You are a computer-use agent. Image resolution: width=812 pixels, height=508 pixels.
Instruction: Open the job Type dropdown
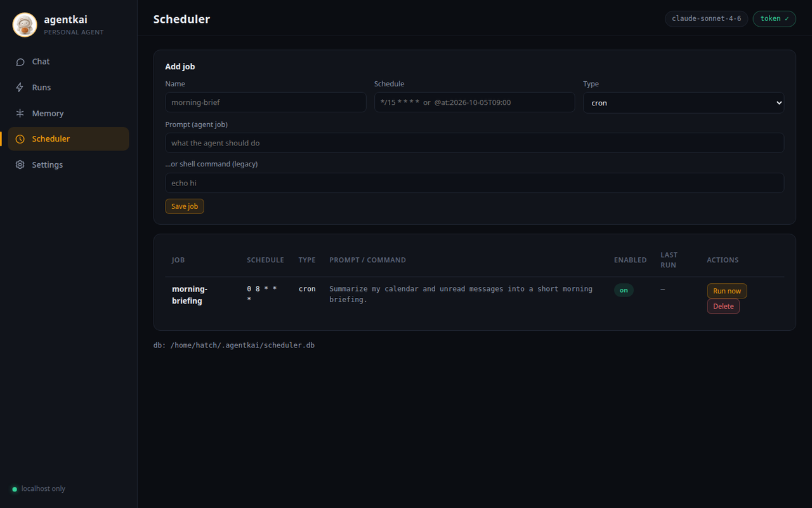point(683,103)
